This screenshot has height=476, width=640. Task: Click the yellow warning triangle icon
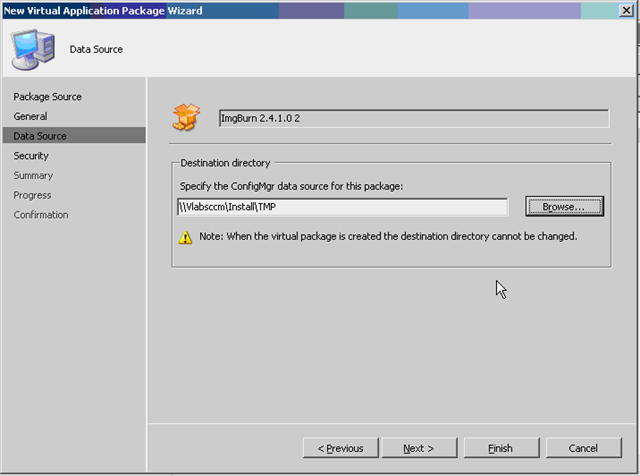(x=185, y=237)
